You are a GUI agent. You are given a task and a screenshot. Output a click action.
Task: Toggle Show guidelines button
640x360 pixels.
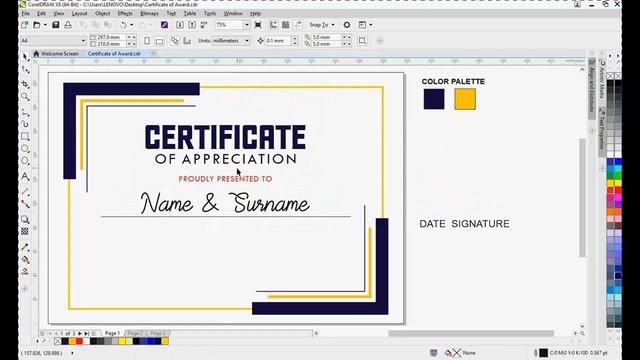[x=298, y=25]
